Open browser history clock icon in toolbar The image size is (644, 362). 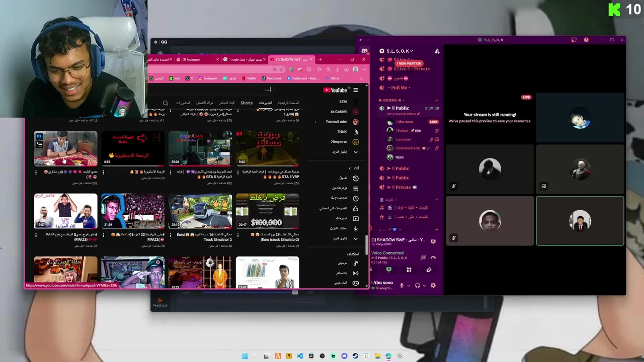pos(328,70)
